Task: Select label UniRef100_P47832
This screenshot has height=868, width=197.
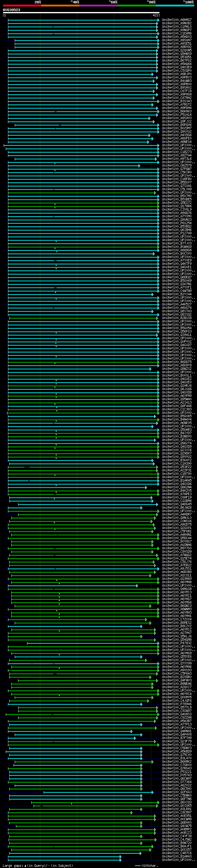Action: coord(177,643)
